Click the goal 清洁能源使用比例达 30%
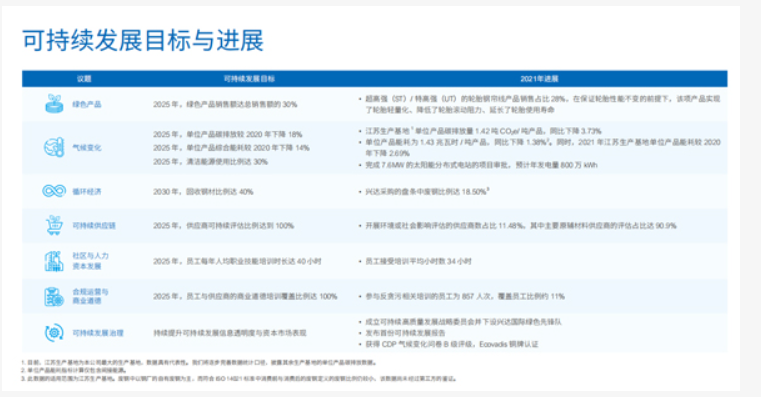The width and height of the screenshot is (761, 397). pyautogui.click(x=211, y=162)
